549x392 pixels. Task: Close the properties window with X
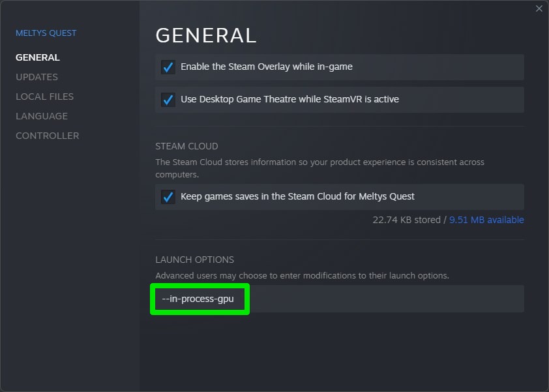539,8
